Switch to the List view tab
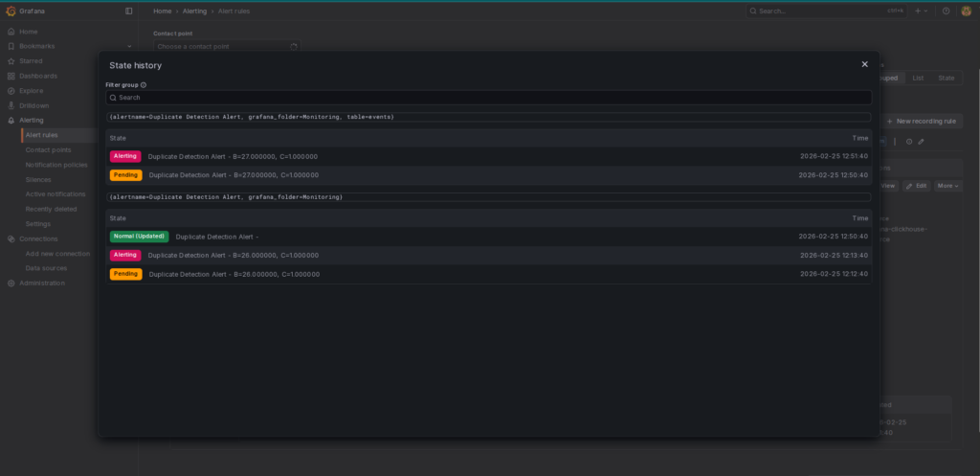Viewport: 980px width, 476px height. [x=918, y=78]
